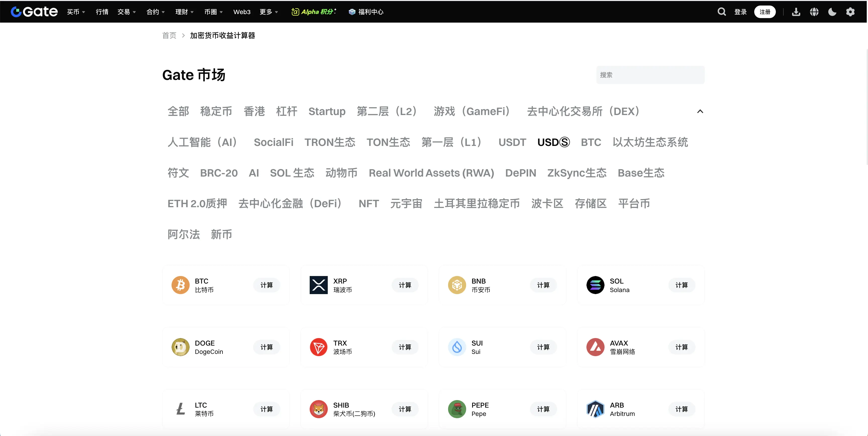Screen dimensions: 868x436
Task: Click the SUI coin icon
Action: (457, 347)
